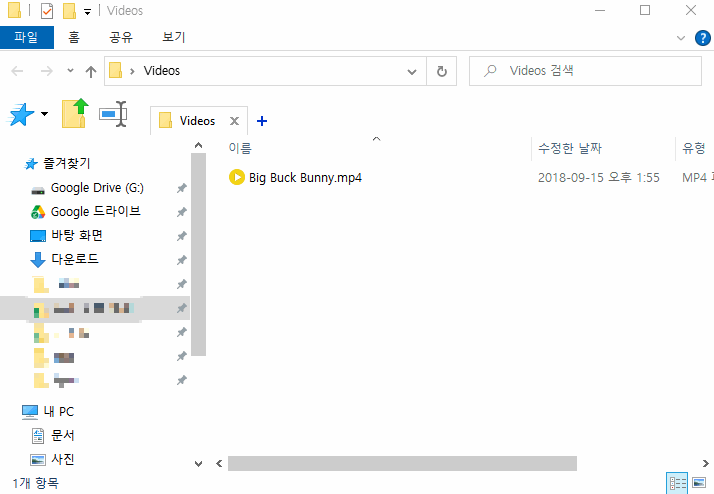Switch to large icons view layout
Screen dimensions: 714x494
(x=699, y=483)
